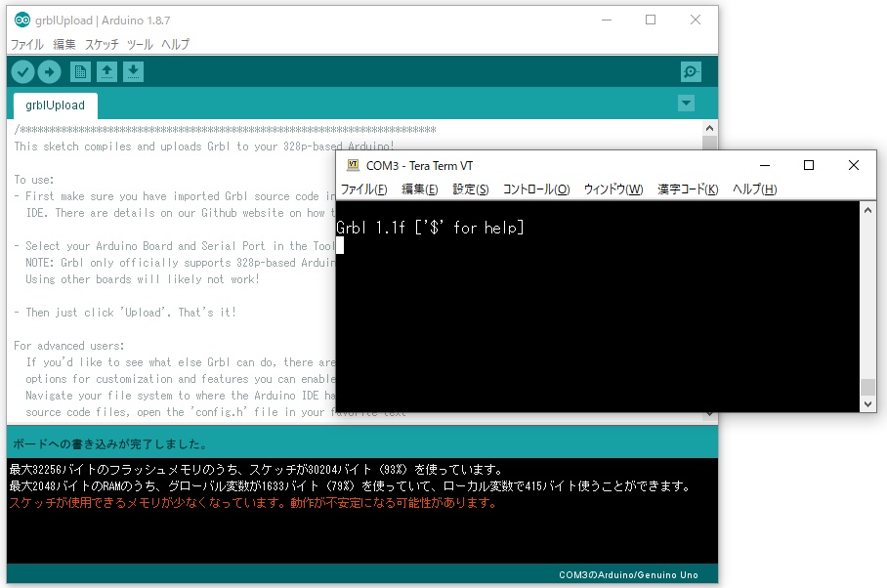Screen dimensions: 887x588
Task: Open Tera Term 設定(S) menu
Action: click(x=470, y=189)
